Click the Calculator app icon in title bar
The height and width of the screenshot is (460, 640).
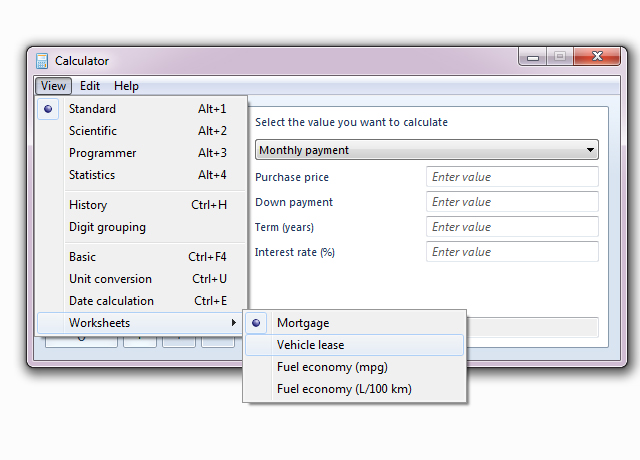42,61
